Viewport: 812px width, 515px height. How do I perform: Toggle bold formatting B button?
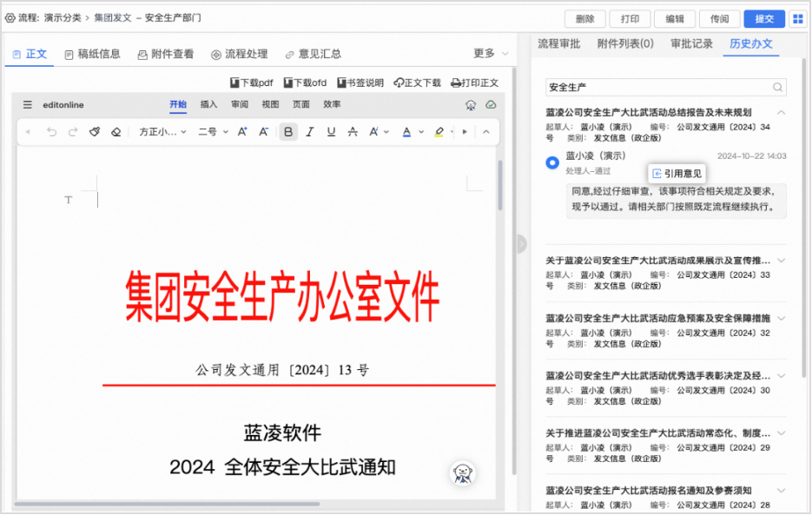pyautogui.click(x=288, y=132)
